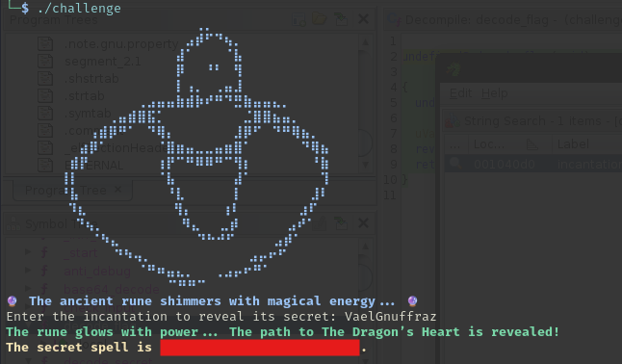Close the Program Tree tab

click(x=117, y=190)
